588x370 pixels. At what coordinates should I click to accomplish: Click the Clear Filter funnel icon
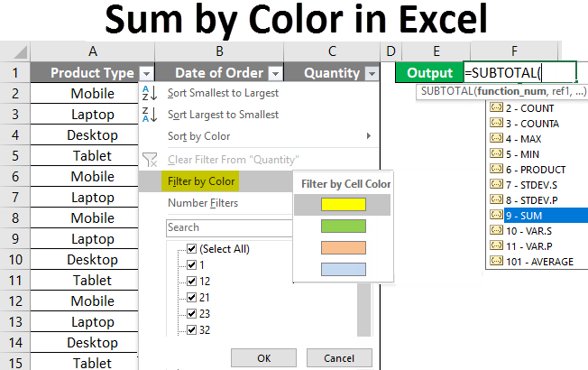click(x=151, y=160)
